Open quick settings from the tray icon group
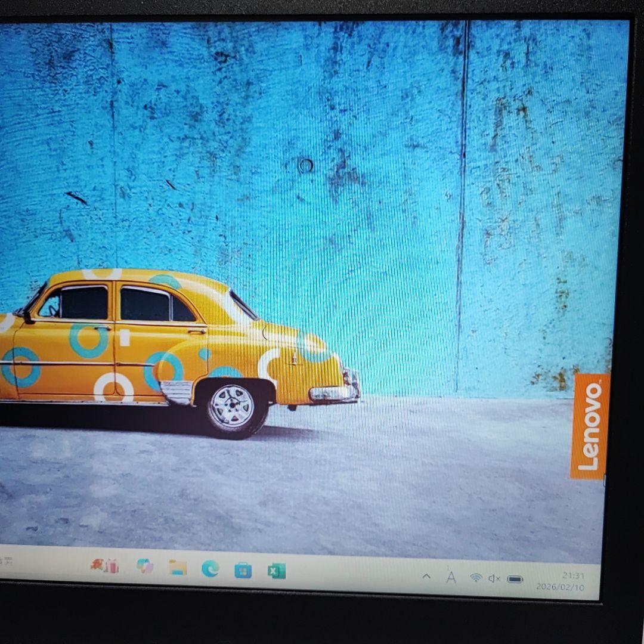This screenshot has width=644, height=644. (495, 578)
